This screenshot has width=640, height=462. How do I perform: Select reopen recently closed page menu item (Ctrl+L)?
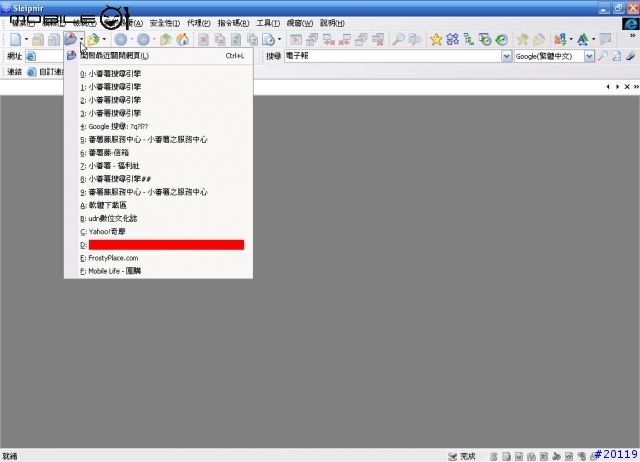tap(159, 56)
